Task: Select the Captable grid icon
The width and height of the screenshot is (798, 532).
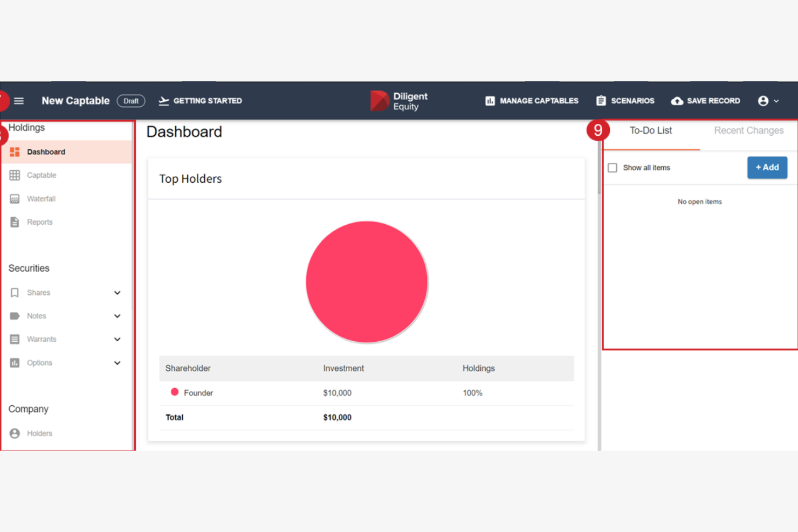Action: point(15,175)
